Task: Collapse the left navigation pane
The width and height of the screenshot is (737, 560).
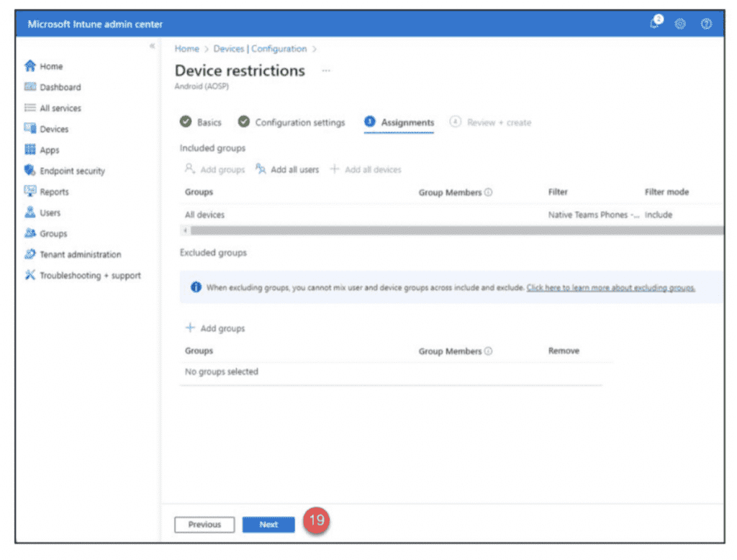Action: pyautogui.click(x=152, y=45)
